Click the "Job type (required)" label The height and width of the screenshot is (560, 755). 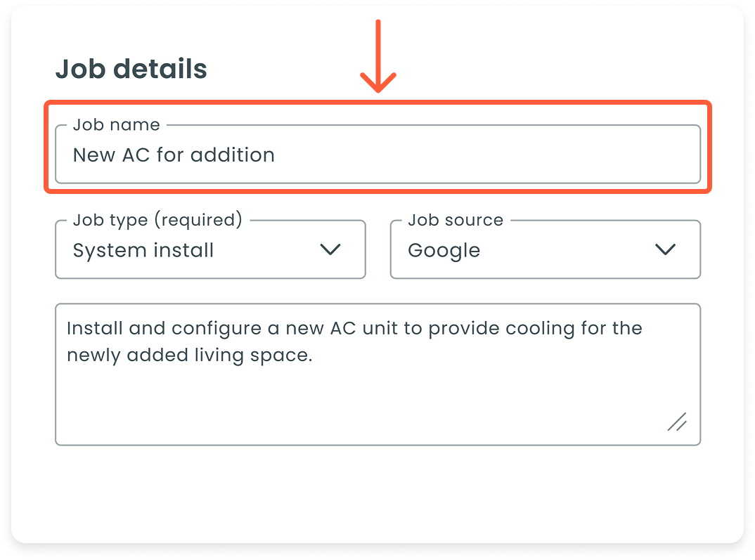pos(157,221)
